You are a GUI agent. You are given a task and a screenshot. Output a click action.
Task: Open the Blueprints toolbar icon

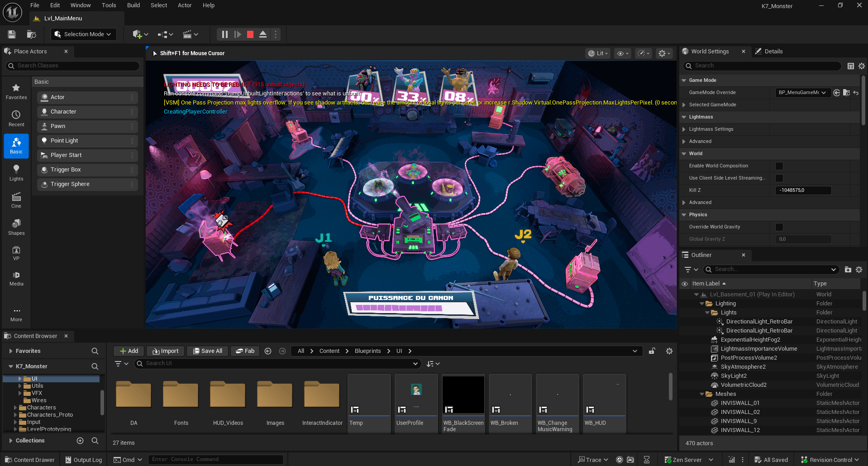(162, 34)
